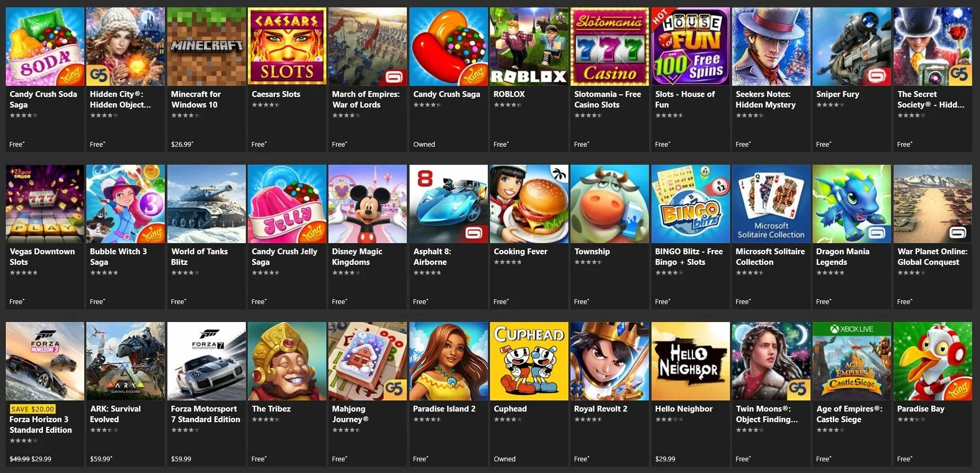Select the ROBLOX game icon
This screenshot has width=980, height=473.
(x=529, y=46)
